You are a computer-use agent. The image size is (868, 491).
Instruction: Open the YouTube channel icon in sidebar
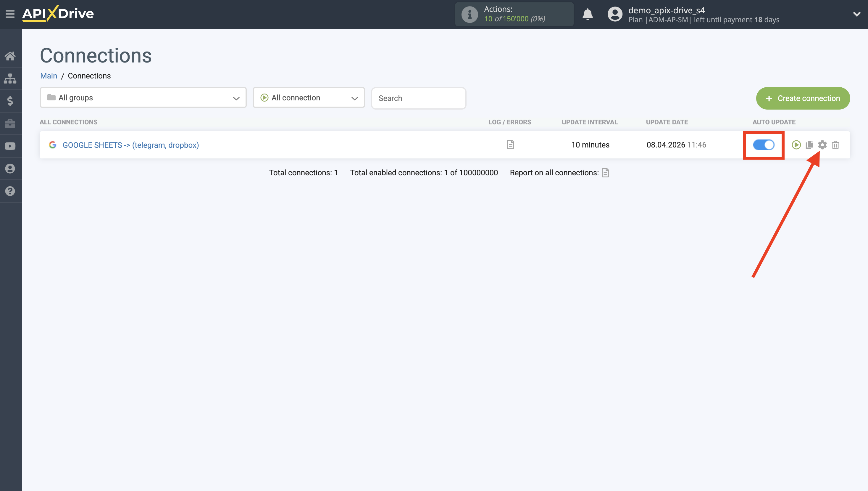point(10,146)
